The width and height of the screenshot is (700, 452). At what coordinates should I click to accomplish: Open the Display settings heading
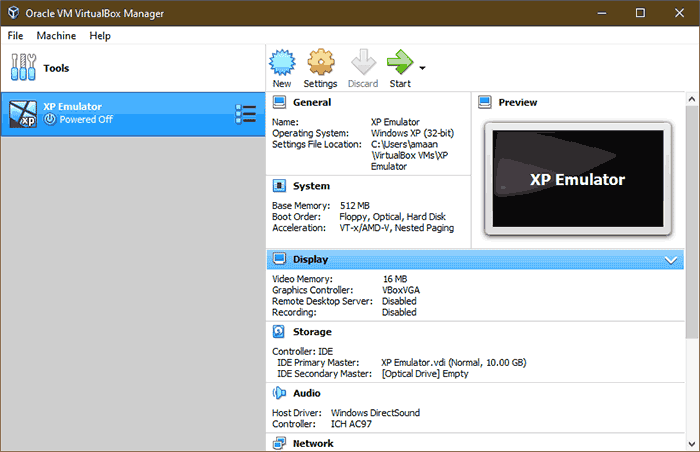pos(311,259)
